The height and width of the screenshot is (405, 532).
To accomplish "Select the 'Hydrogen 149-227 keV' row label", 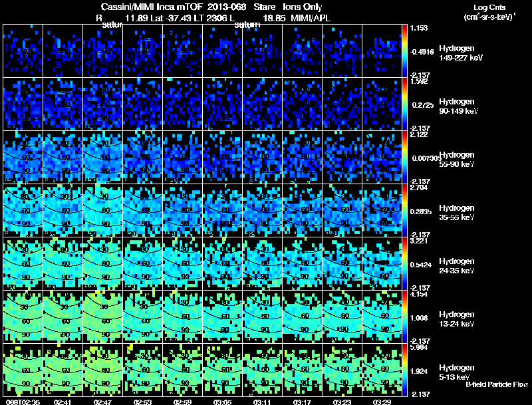I will click(x=461, y=53).
